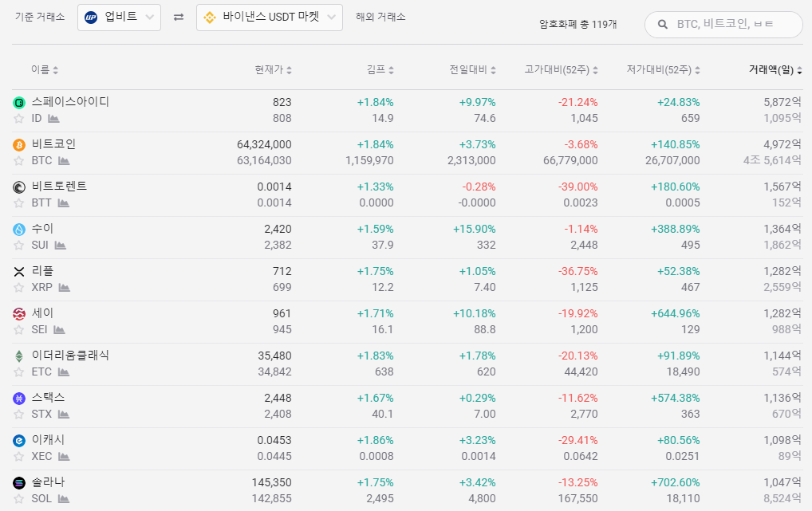Viewport: 812px width, 511px height.
Task: Swap exchanges with the double-arrow icon
Action: (179, 17)
